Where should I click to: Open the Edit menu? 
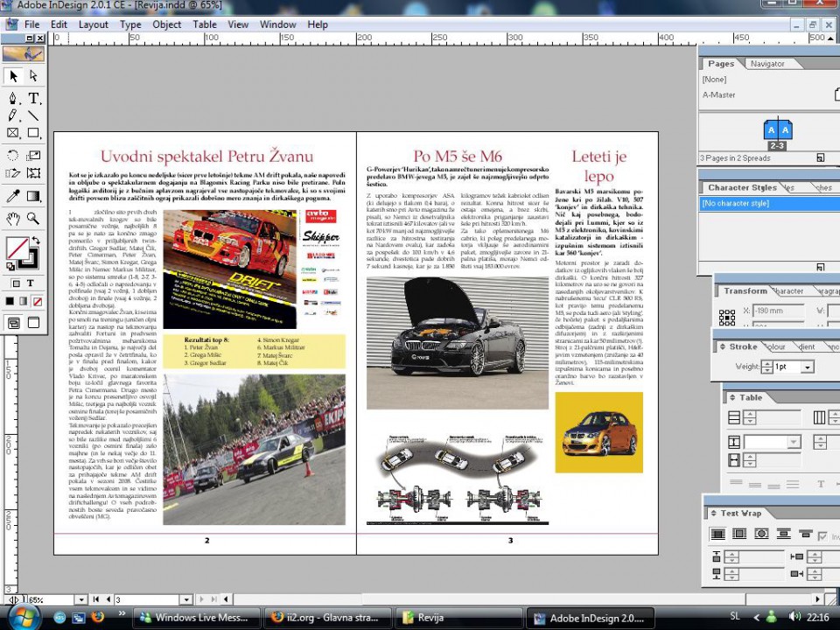pyautogui.click(x=59, y=24)
